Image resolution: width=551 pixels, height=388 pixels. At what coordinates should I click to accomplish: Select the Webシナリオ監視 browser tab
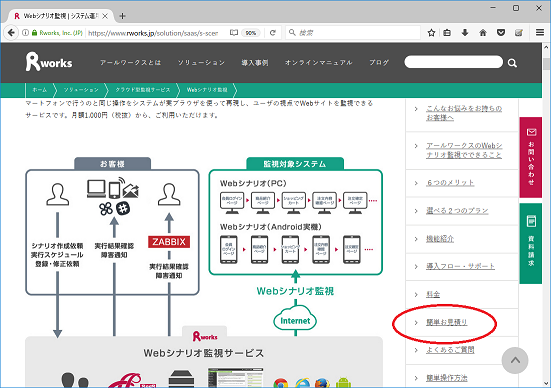point(61,16)
